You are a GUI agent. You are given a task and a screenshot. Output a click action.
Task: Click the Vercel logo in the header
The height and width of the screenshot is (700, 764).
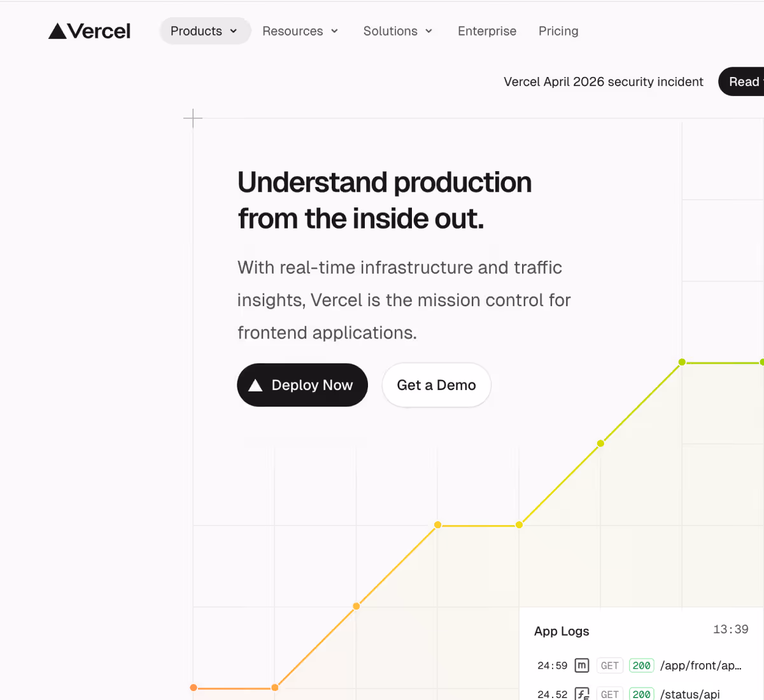(x=89, y=31)
